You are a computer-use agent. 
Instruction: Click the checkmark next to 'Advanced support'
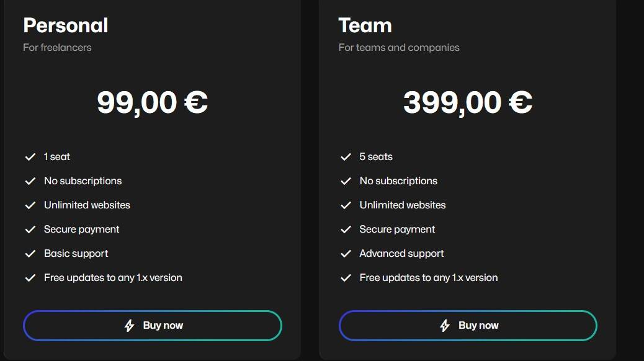click(x=346, y=253)
